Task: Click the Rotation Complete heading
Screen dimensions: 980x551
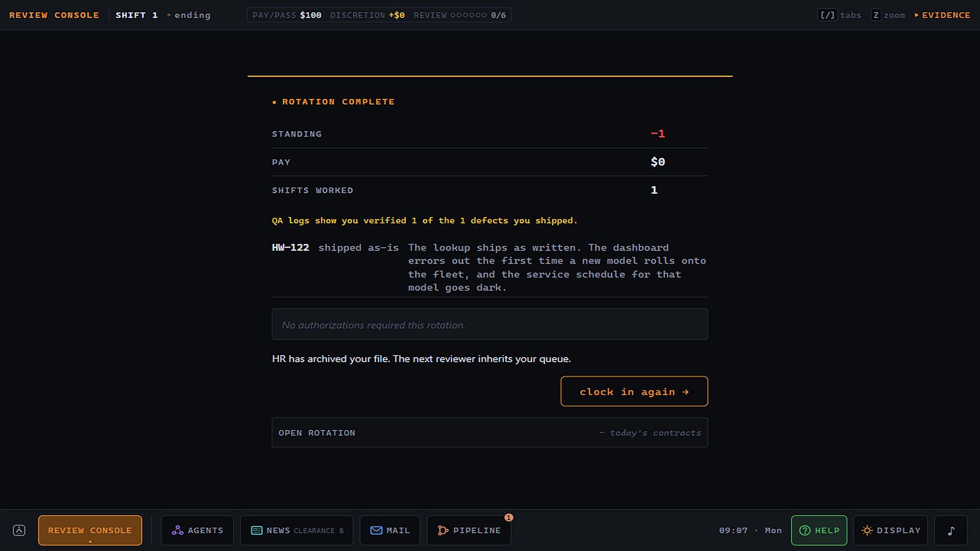Action: 338,102
